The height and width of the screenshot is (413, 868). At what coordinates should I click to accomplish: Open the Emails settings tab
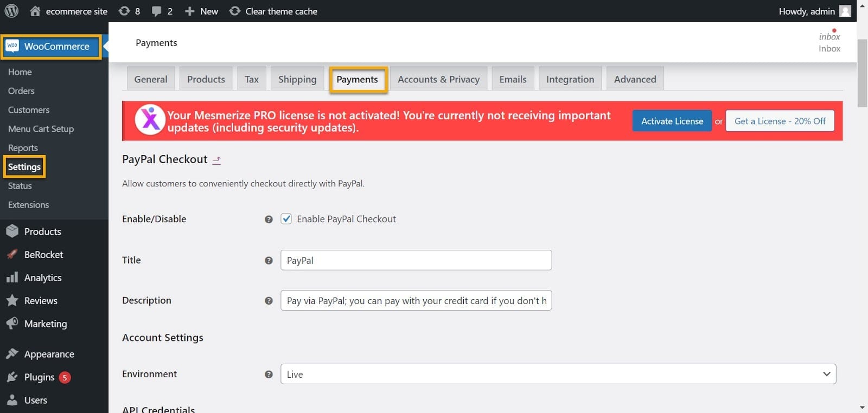[513, 79]
